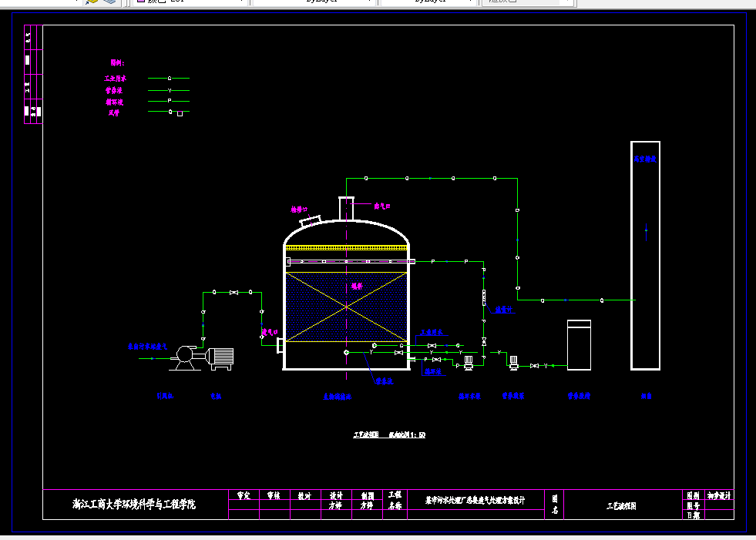Screen dimensions: 756x540
Task: Pick the outlet pipe atop the tower
Action: (x=346, y=208)
